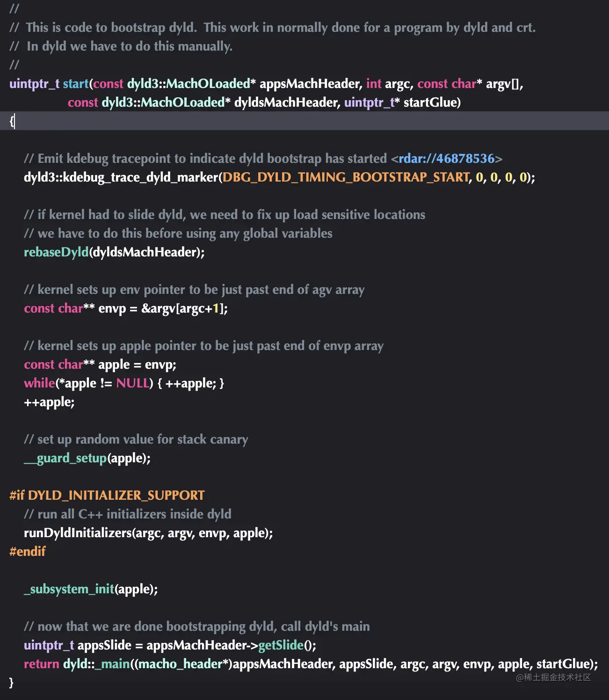Select the _subsystem_init call
This screenshot has height=700, width=609.
[x=69, y=589]
